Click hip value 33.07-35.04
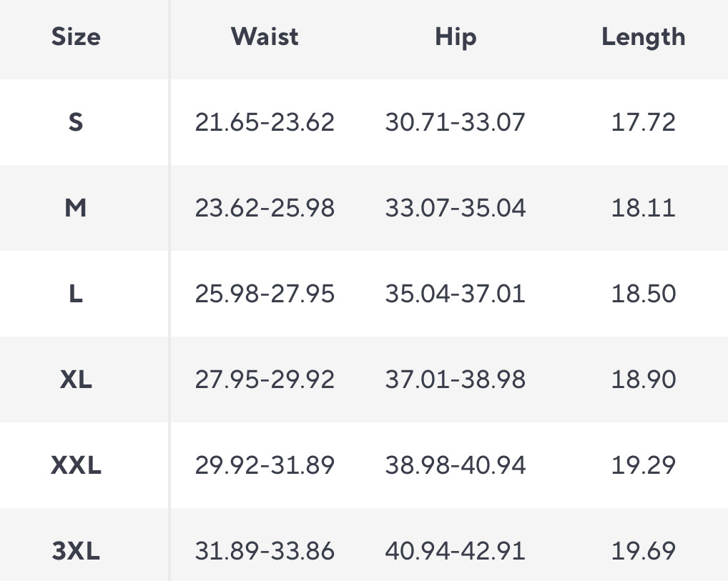The image size is (728, 581). tap(455, 208)
